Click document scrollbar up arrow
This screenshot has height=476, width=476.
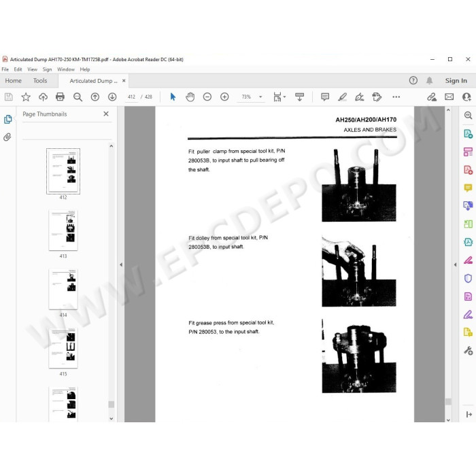pos(448,110)
